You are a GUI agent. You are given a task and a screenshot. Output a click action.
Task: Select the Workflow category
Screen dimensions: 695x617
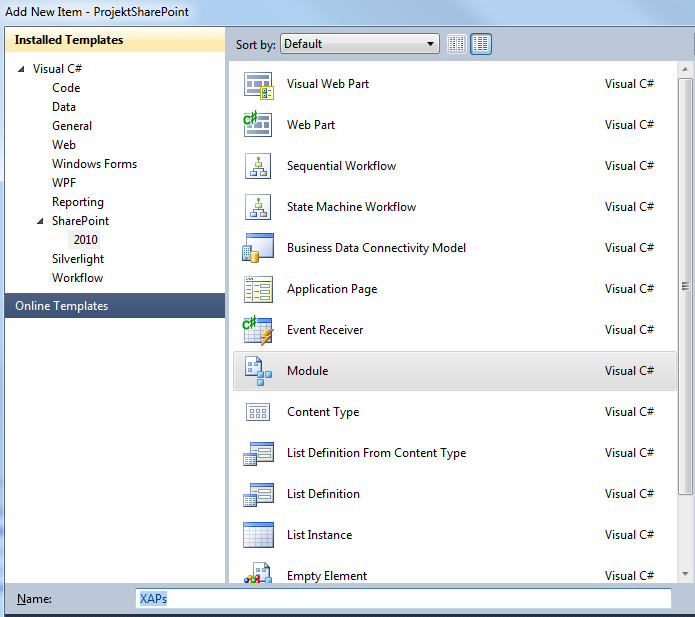tap(77, 278)
